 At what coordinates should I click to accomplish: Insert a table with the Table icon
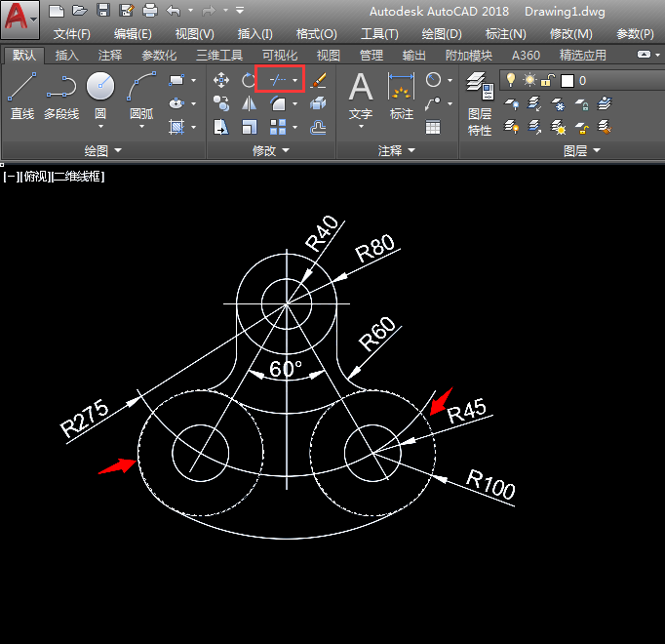(433, 127)
